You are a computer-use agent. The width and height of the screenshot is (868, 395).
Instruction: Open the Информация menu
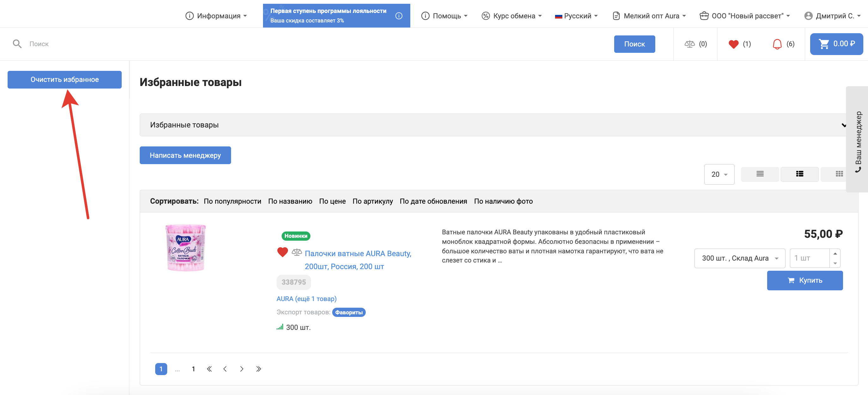coord(216,16)
